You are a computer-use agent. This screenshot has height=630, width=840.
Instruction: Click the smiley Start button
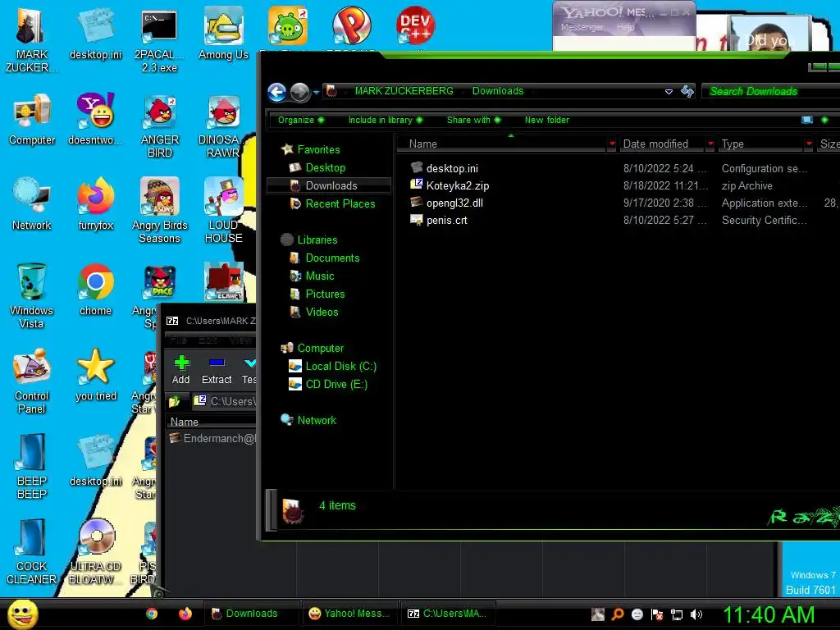22,614
